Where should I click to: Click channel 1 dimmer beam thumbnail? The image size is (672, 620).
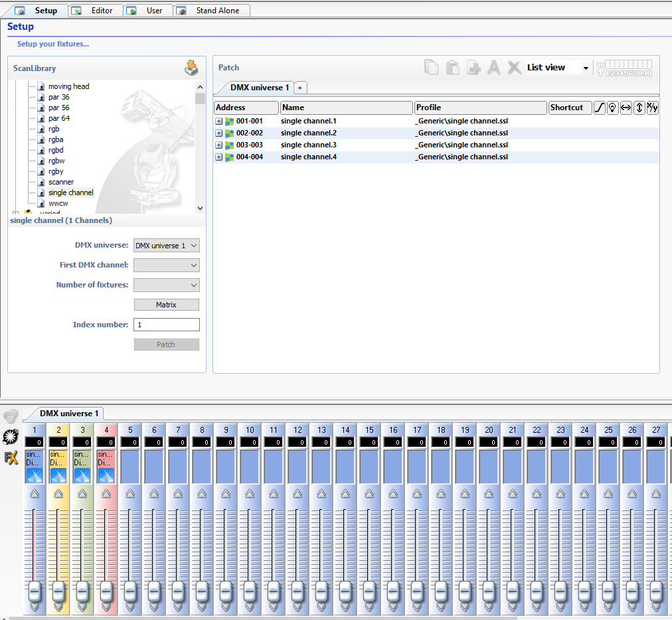[35, 475]
